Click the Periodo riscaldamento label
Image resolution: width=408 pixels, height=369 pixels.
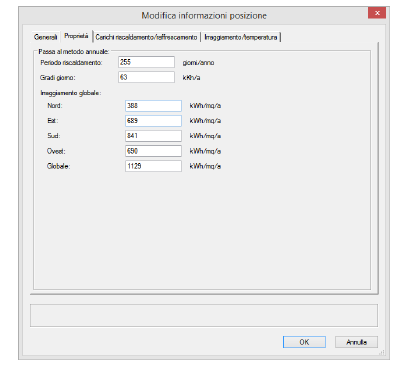(71, 63)
